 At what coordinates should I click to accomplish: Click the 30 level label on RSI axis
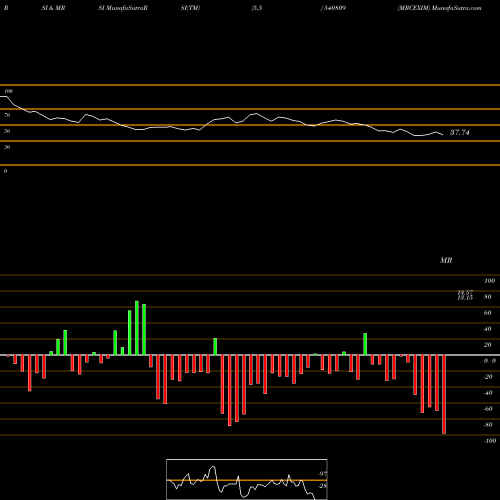click(x=7, y=147)
